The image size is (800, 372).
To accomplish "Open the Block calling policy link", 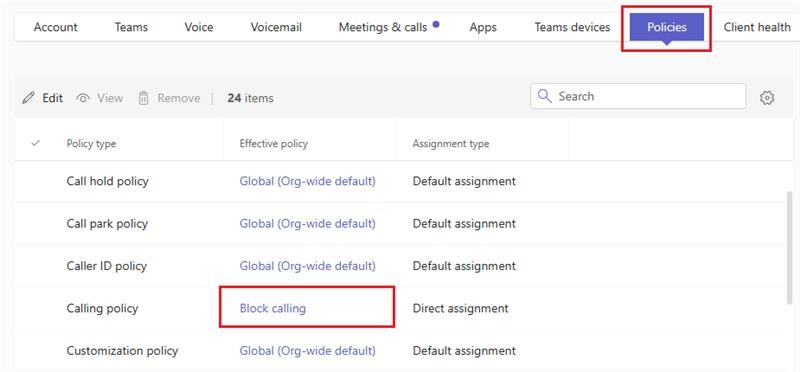I will pos(273,308).
